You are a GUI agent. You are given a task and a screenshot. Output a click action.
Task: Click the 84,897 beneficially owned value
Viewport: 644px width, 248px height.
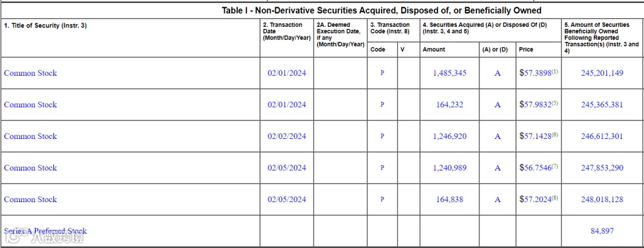[x=602, y=231]
